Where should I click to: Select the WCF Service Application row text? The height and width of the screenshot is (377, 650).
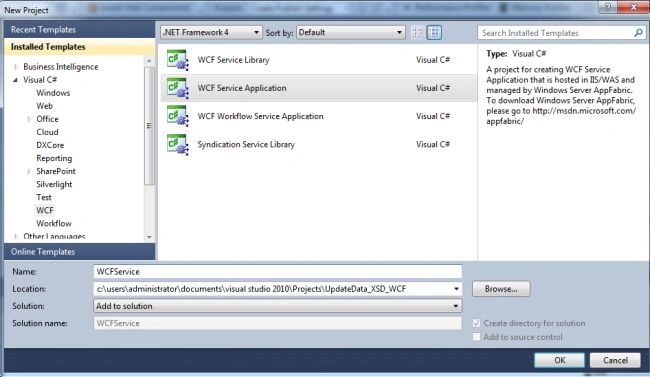[x=242, y=88]
